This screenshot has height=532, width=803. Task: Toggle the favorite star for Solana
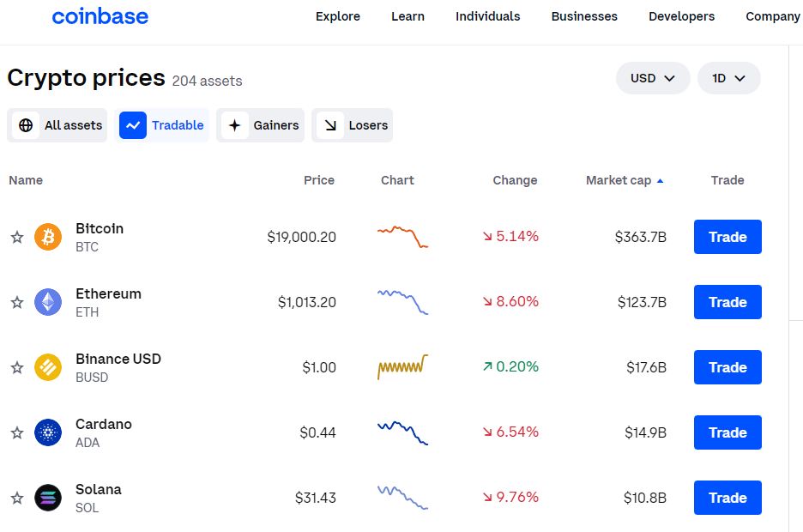click(17, 498)
